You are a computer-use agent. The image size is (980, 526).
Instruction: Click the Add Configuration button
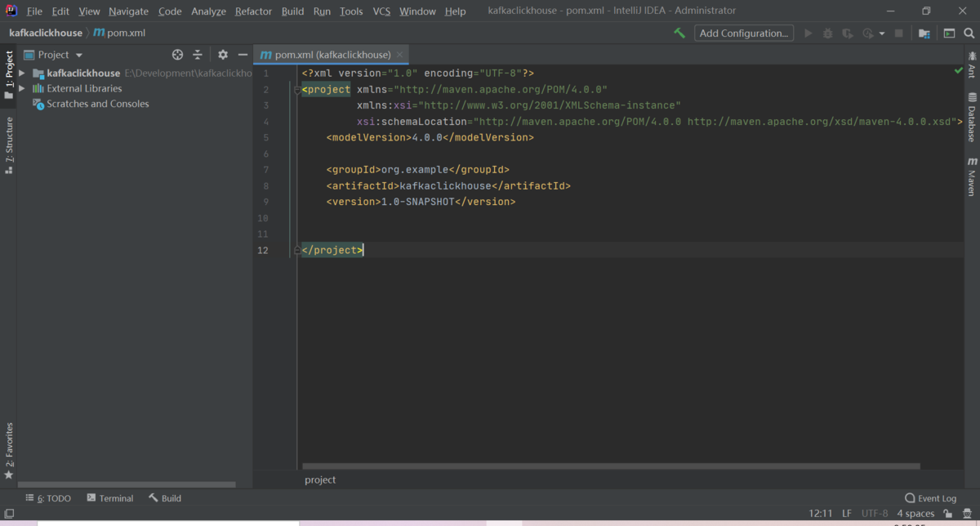point(744,33)
